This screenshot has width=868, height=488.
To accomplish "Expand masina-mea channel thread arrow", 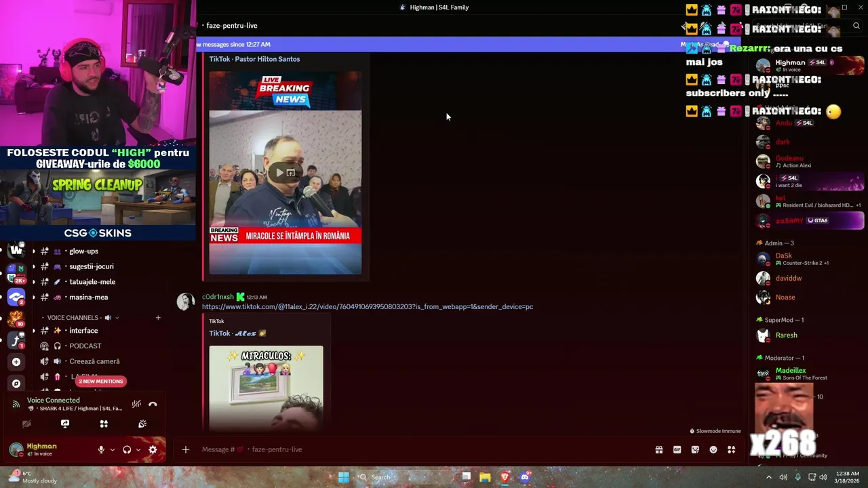I will pos(33,298).
